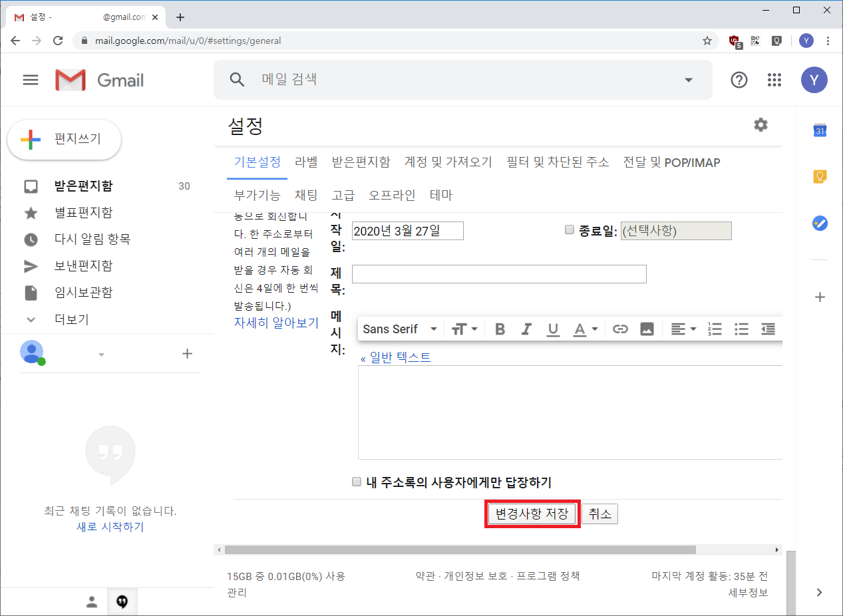Viewport: 843px width, 616px height.
Task: Open Sans Serif font dropdown
Action: [x=400, y=329]
